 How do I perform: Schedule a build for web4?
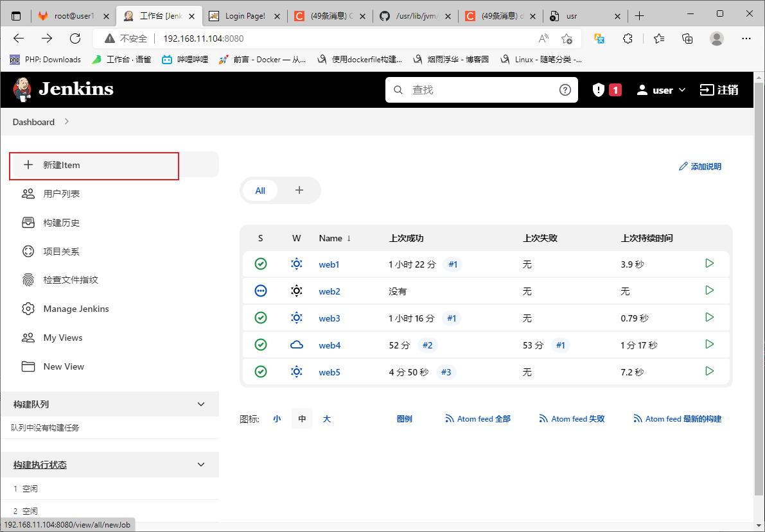pyautogui.click(x=709, y=344)
